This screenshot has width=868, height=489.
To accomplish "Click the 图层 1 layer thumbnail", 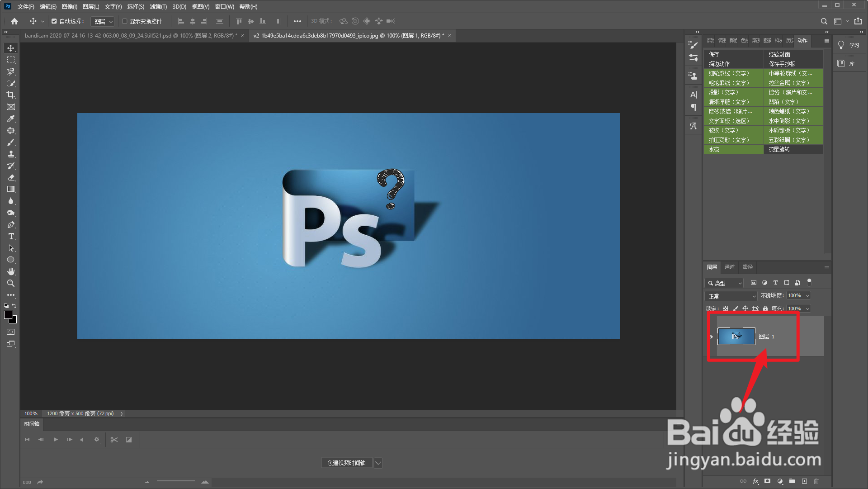I will coord(736,337).
